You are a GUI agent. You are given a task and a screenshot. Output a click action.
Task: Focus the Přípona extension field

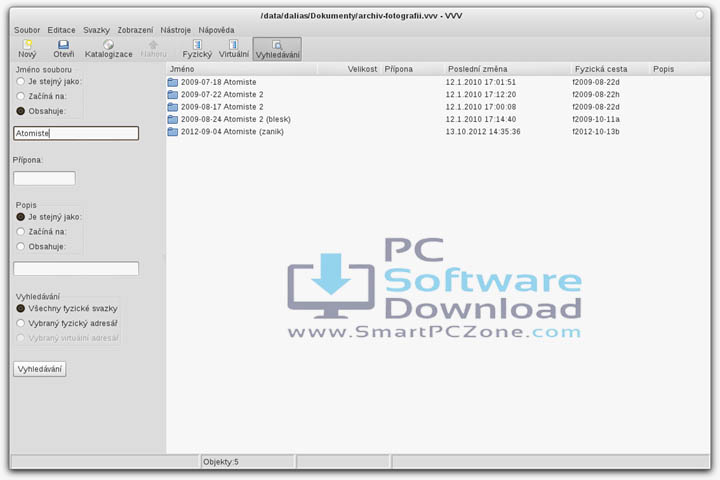(45, 178)
